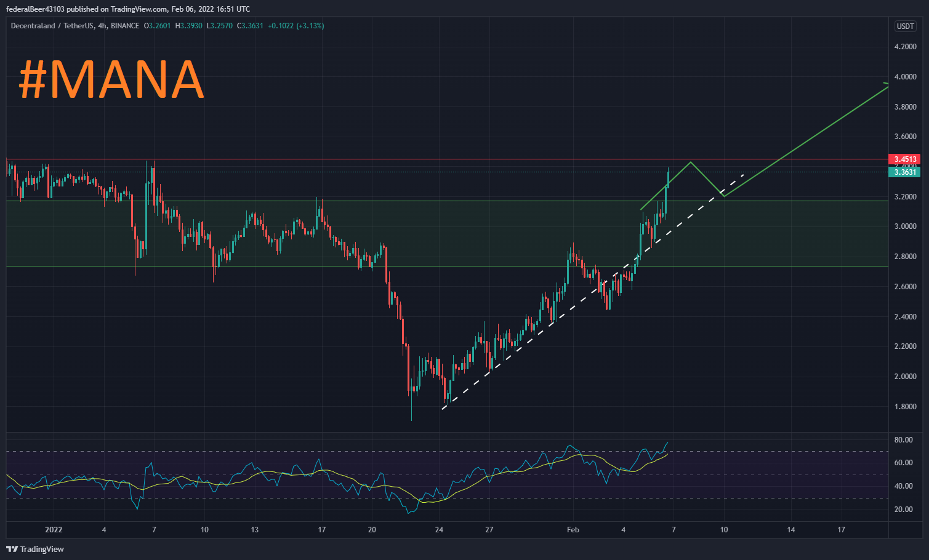
Task: Click the 60.00 RSI scale label
Action: 904,463
